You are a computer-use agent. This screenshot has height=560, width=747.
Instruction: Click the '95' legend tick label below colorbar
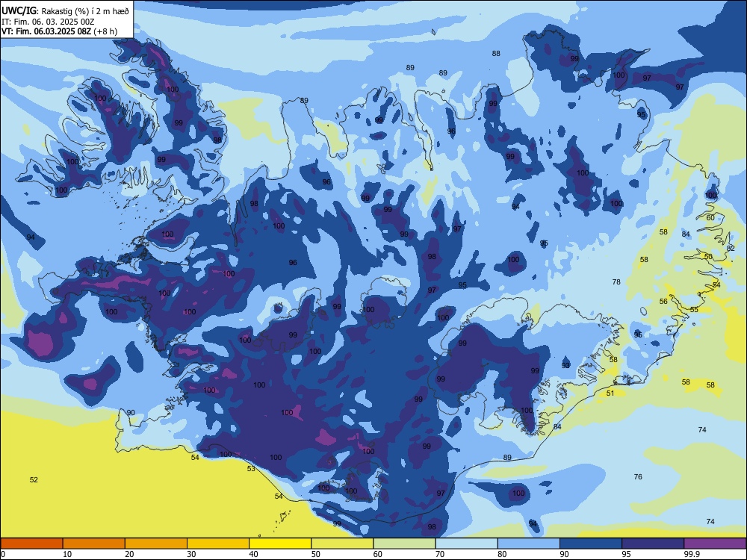click(627, 554)
